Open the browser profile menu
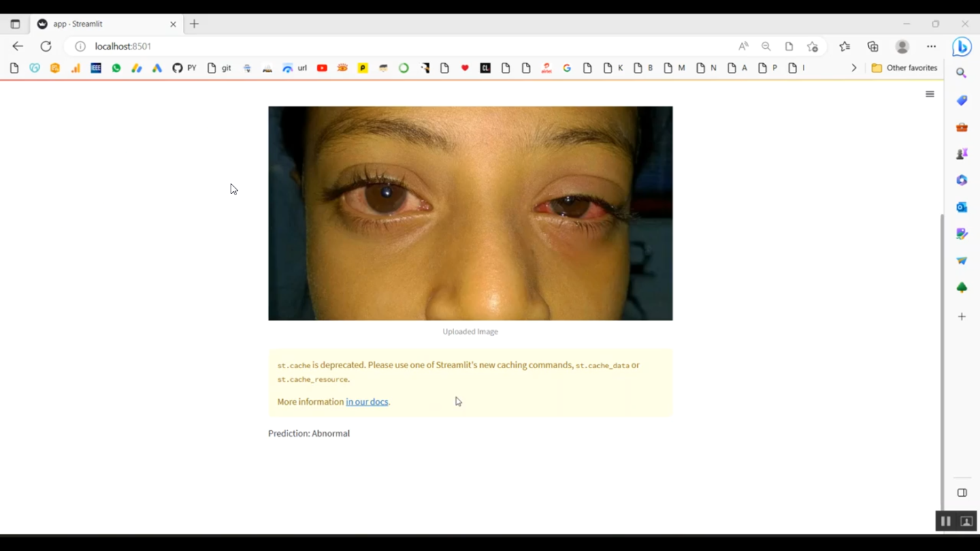The image size is (980, 551). click(902, 46)
